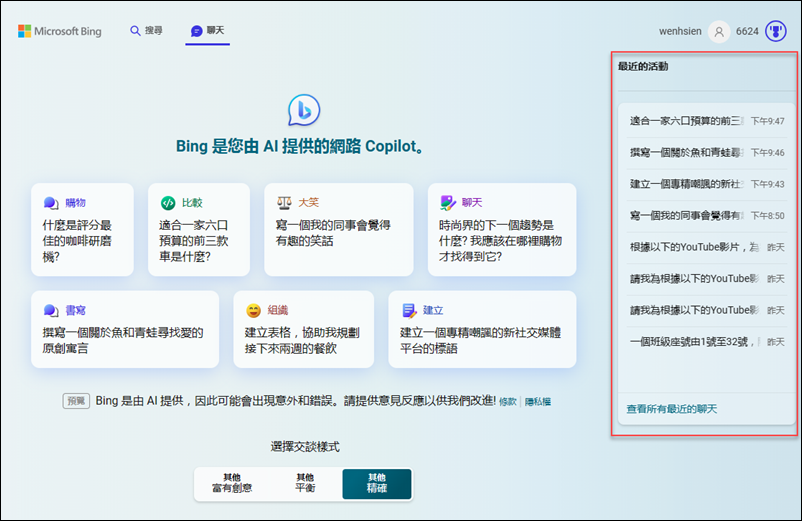Image resolution: width=802 pixels, height=521 pixels.
Task: Click the 書寫 chat bubble icon
Action: tap(51, 310)
